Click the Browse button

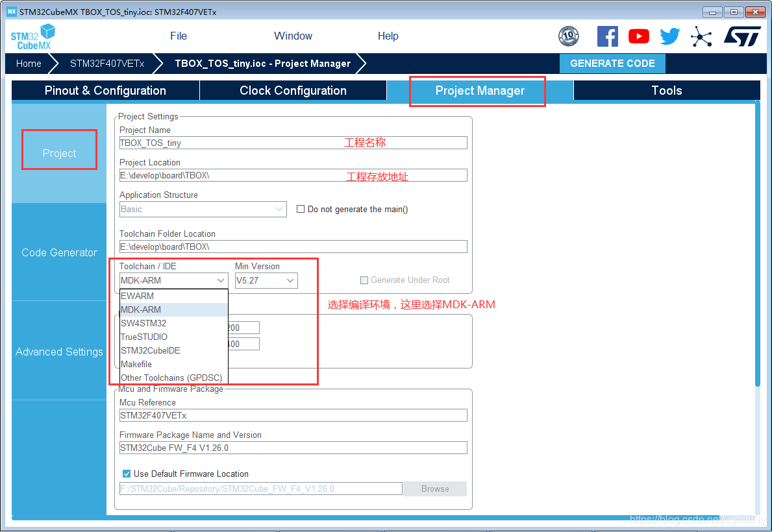tap(435, 489)
